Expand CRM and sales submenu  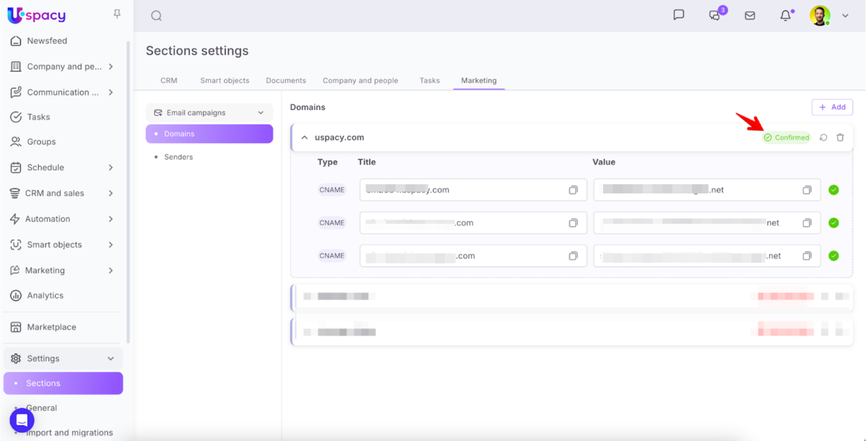pos(111,193)
